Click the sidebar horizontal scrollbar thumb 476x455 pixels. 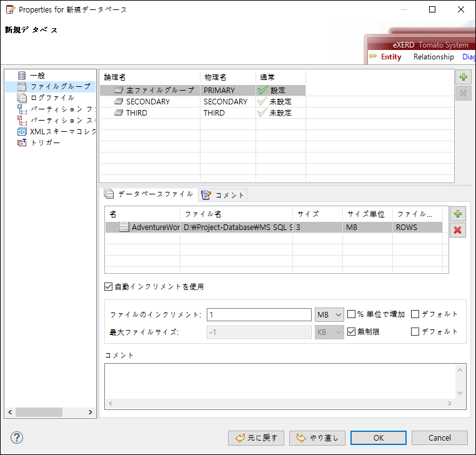pyautogui.click(x=39, y=412)
